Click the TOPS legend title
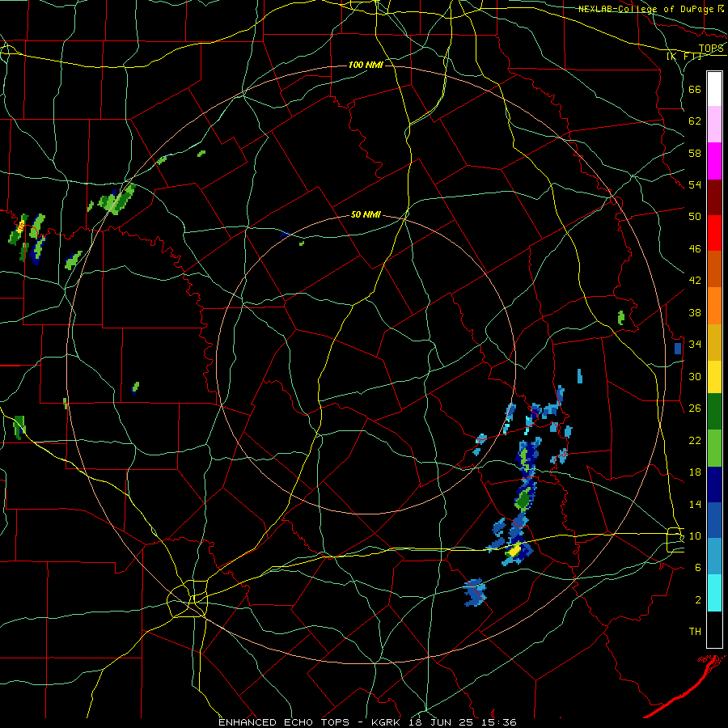Screen dimensions: 728x728 pos(711,49)
